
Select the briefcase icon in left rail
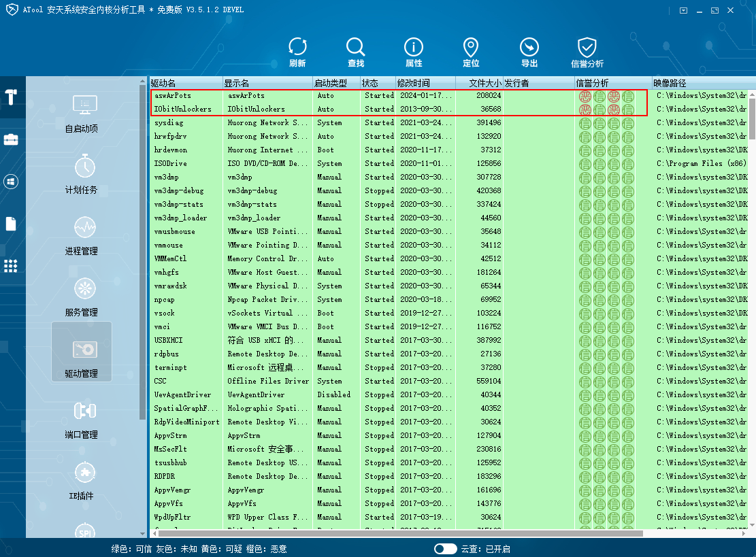click(11, 139)
